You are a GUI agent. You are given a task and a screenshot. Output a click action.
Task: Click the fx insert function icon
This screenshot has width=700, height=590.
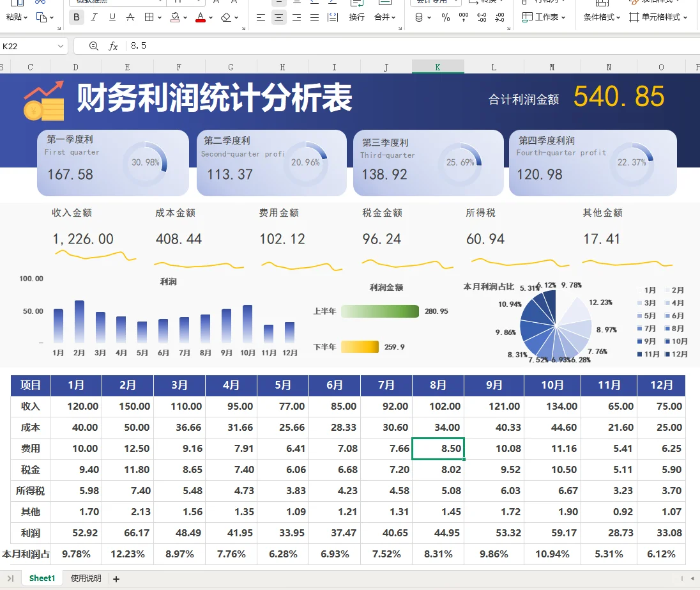coord(114,46)
